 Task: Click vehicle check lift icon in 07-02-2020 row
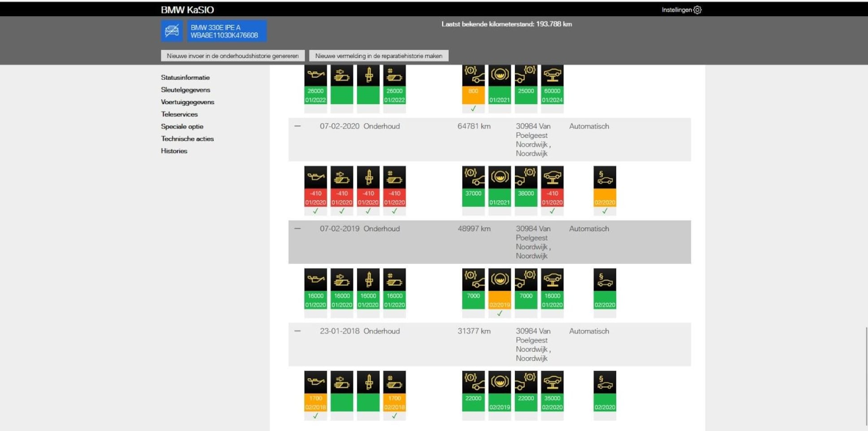click(x=552, y=177)
